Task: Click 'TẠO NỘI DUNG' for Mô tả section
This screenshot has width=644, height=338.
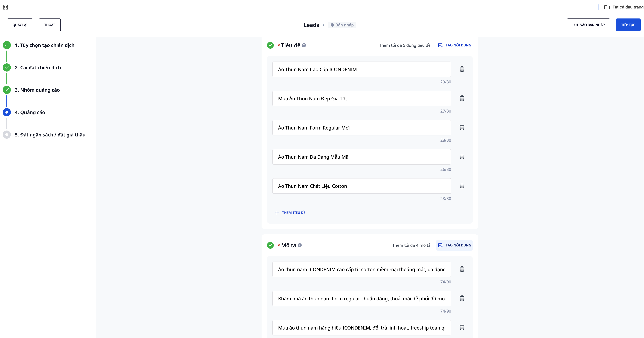Action: [x=455, y=245]
